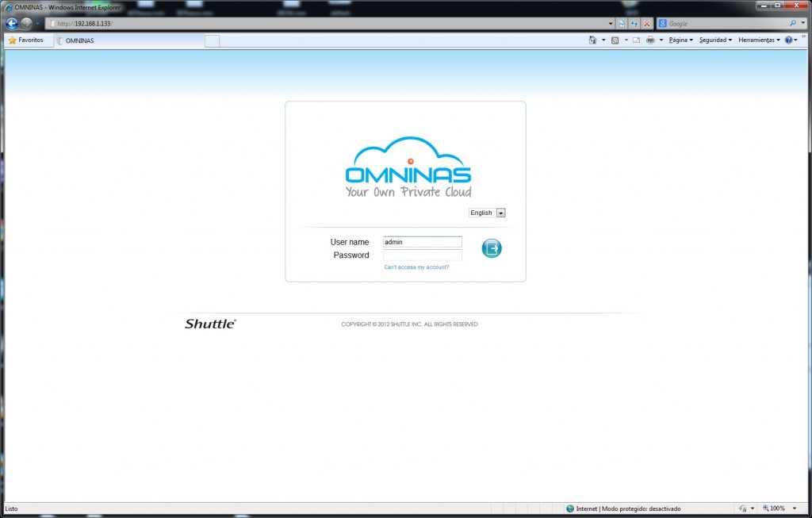Expand the Home icon dropdown arrow
The width and height of the screenshot is (812, 518).
[603, 40]
